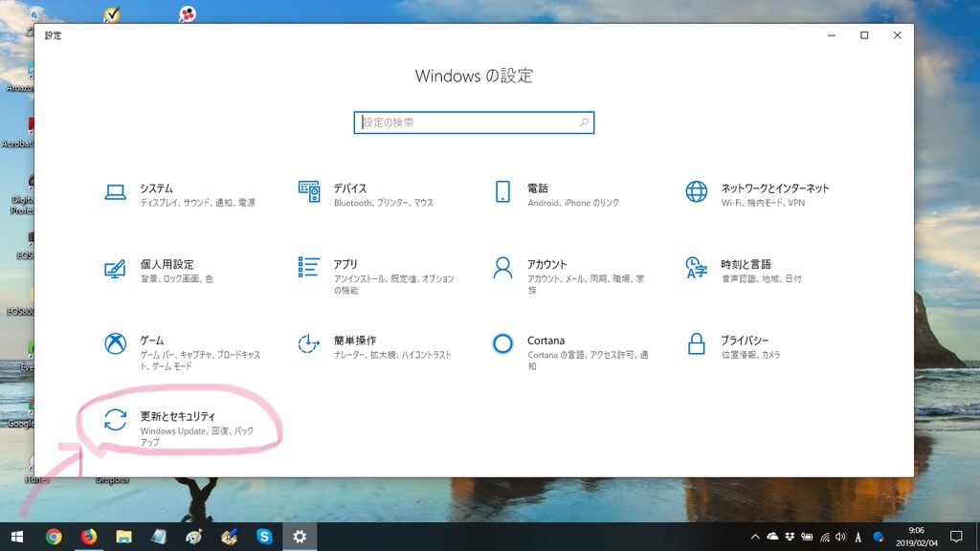
Task: Open the 電話 phone settings
Action: [556, 194]
